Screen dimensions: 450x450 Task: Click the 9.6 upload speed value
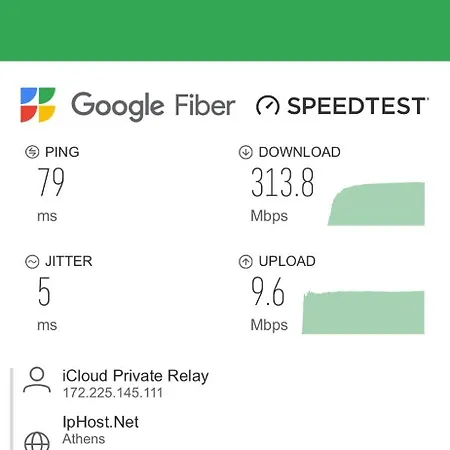pyautogui.click(x=268, y=292)
